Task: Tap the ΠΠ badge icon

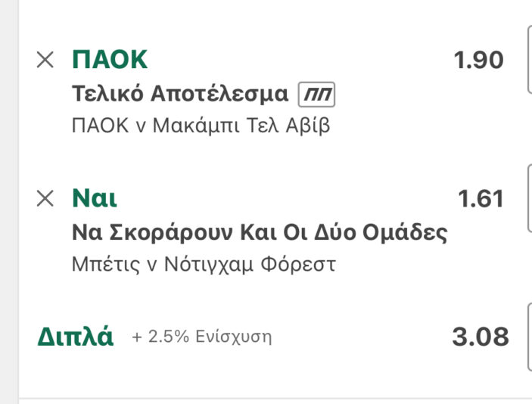Action: pos(317,95)
